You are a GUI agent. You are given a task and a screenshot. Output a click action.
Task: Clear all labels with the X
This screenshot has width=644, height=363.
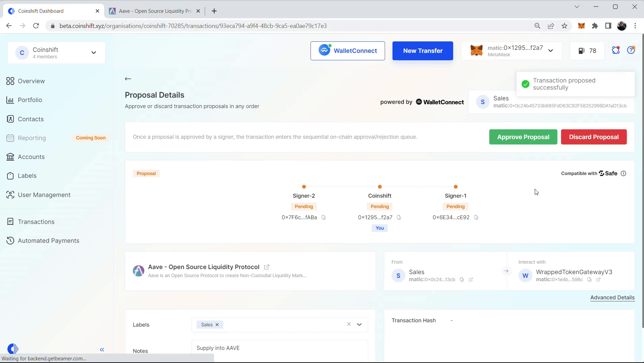point(349,324)
